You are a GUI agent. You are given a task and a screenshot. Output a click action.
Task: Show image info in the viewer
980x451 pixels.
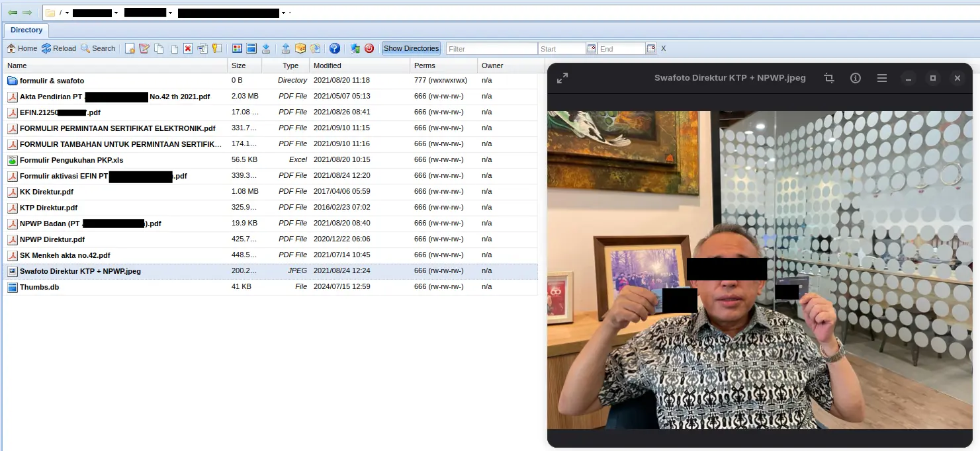coord(856,78)
